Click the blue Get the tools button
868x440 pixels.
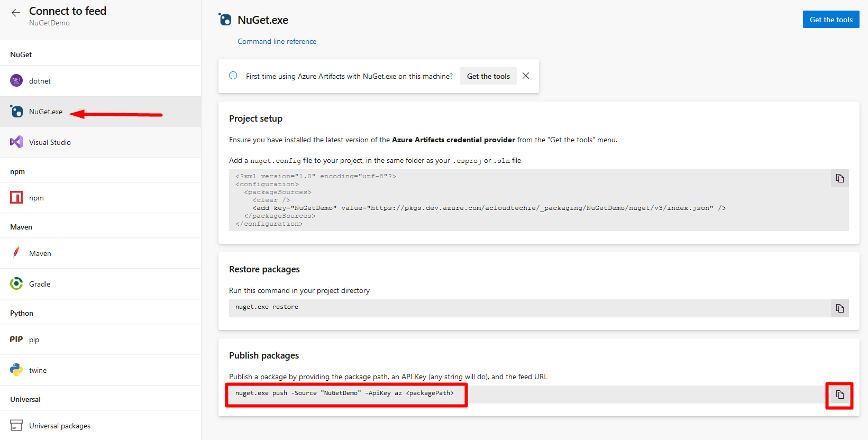[x=831, y=20]
